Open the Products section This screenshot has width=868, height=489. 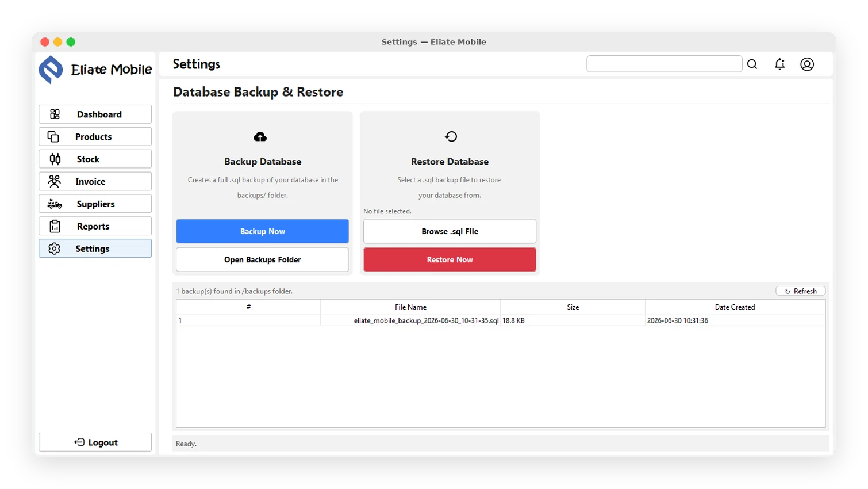(95, 136)
